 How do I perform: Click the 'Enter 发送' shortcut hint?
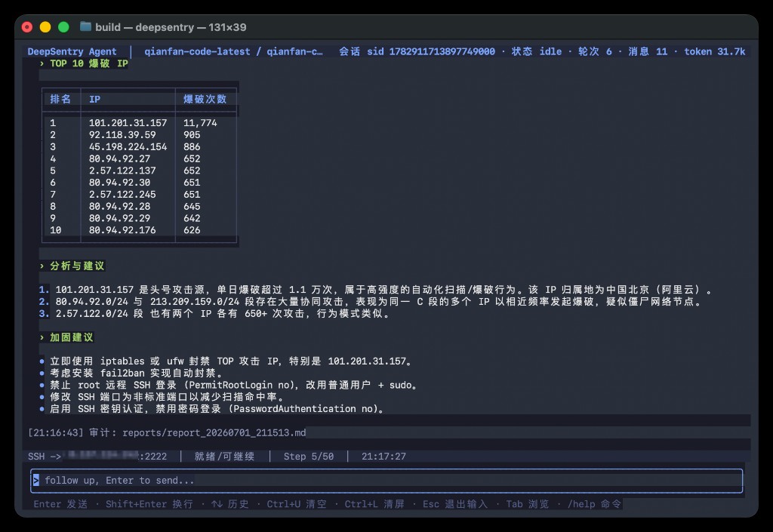pyautogui.click(x=60, y=504)
